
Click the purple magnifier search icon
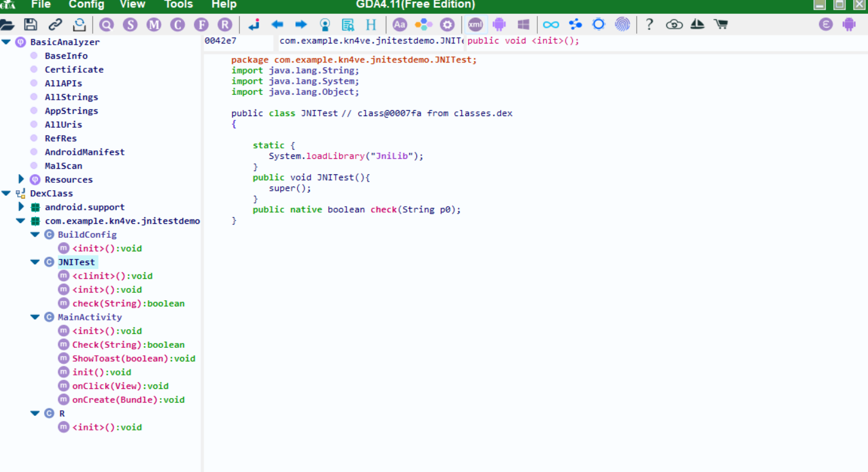click(107, 24)
